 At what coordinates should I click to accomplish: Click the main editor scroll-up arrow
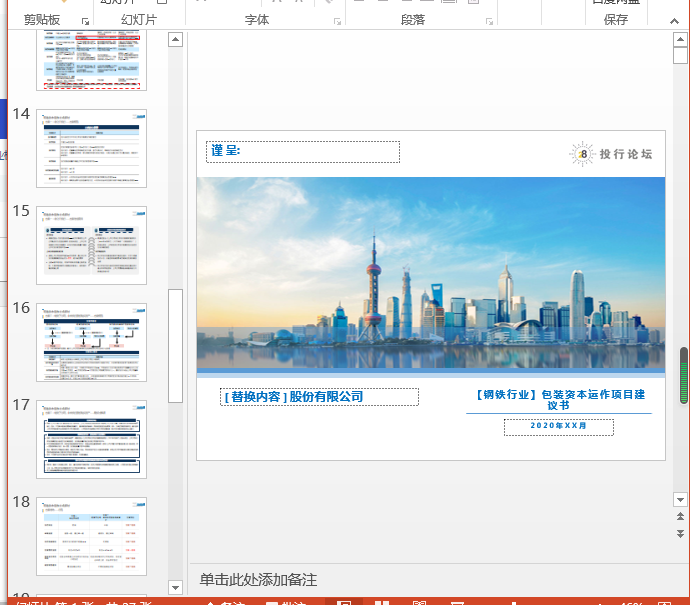click(x=680, y=40)
